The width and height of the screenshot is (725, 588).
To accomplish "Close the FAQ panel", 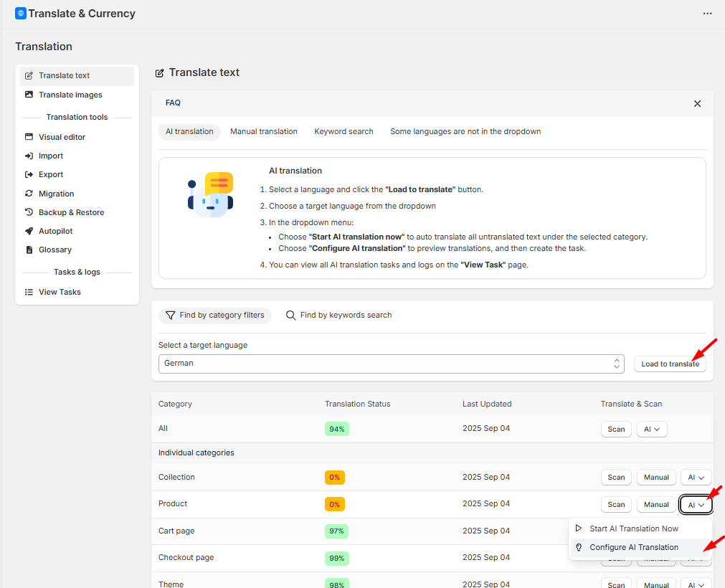I will point(697,103).
